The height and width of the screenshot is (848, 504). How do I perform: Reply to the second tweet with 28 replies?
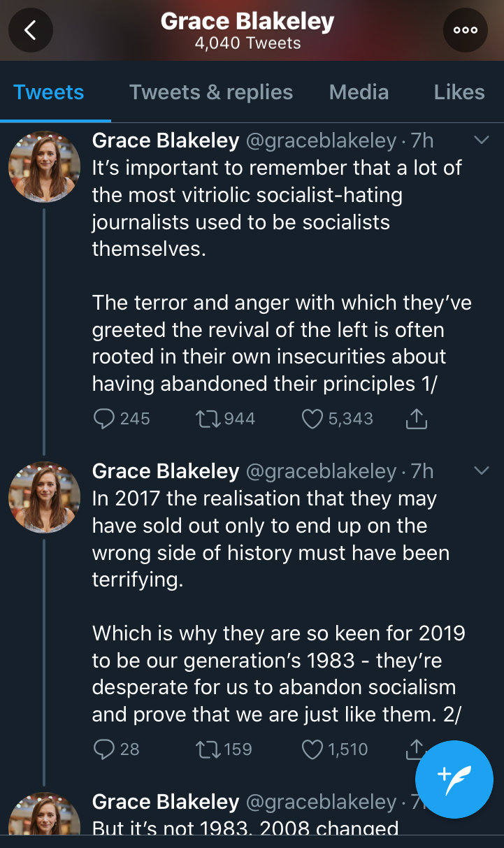click(x=104, y=749)
